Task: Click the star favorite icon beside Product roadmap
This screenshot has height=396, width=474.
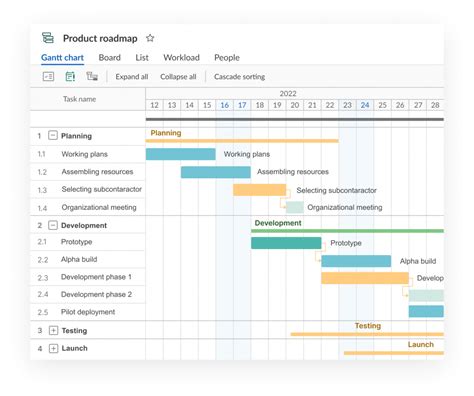Action: tap(150, 38)
